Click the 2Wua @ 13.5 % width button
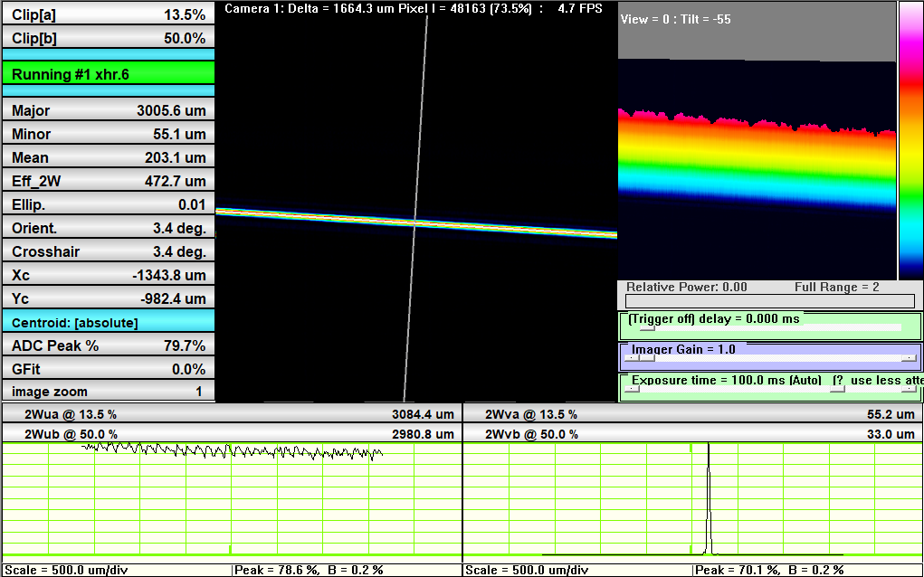 coord(231,414)
